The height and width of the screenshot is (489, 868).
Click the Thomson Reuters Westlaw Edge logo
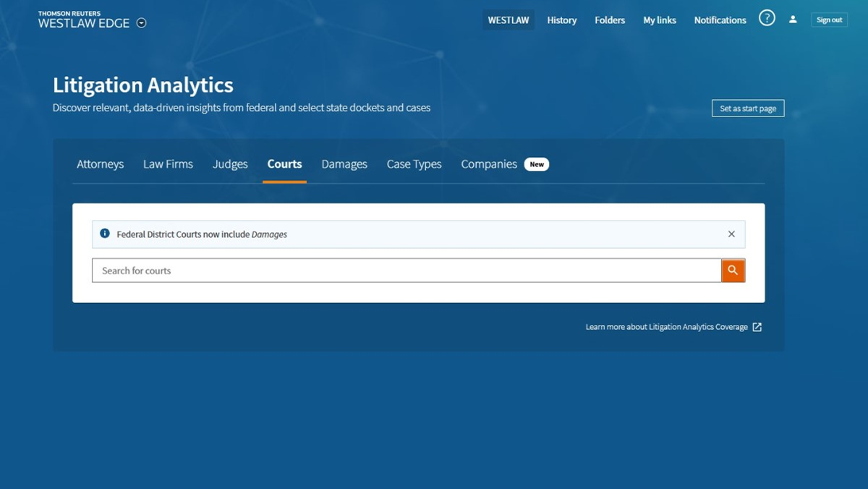83,20
